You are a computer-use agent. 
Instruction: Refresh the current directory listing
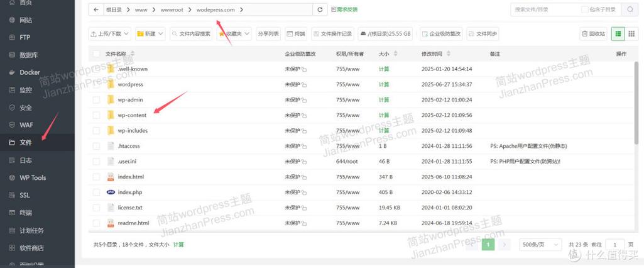click(320, 9)
